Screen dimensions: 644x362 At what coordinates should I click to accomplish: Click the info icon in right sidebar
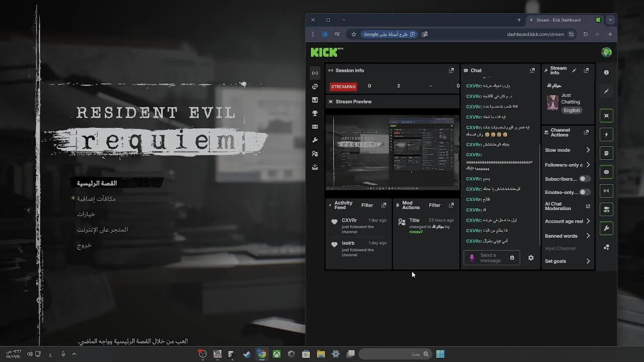pyautogui.click(x=606, y=72)
